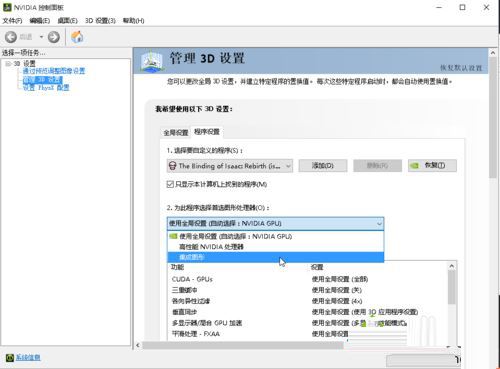
Task: Open the 编辑(E) menu
Action: click(40, 21)
